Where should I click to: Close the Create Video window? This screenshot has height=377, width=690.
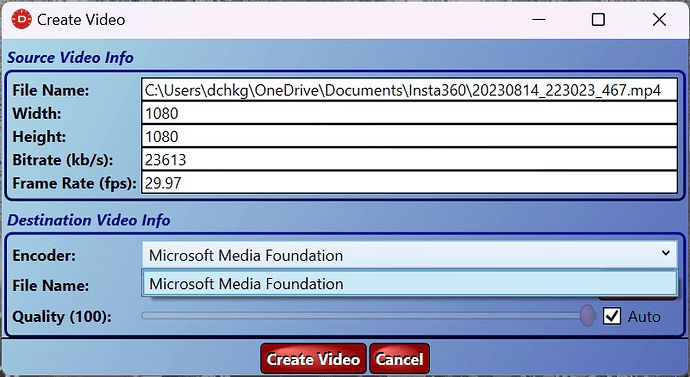pyautogui.click(x=659, y=19)
